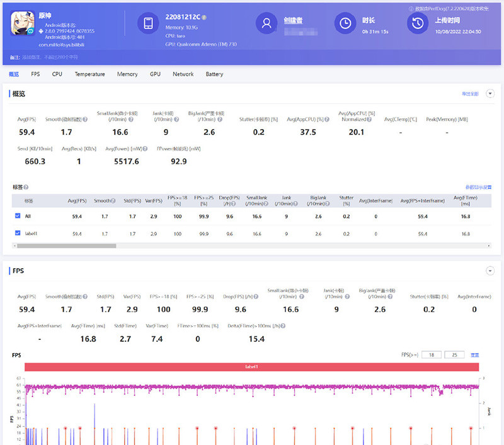
Task: Click help icon next to Delta(FTime)>100ms
Action: [283, 326]
